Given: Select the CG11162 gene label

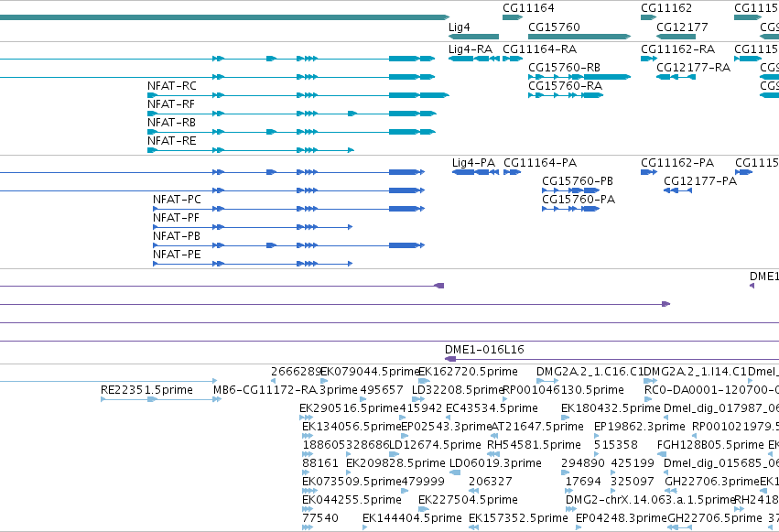Looking at the screenshot, I should coord(665,8).
